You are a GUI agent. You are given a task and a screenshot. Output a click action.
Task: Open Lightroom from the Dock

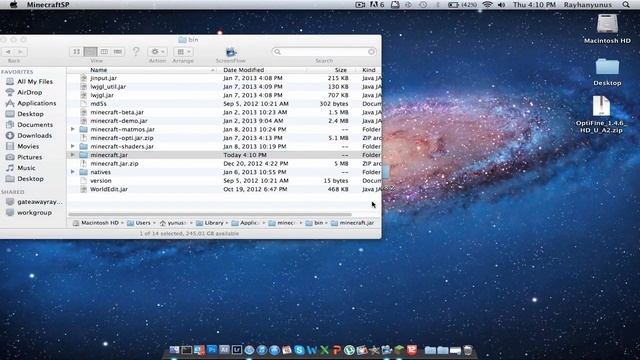pos(237,350)
